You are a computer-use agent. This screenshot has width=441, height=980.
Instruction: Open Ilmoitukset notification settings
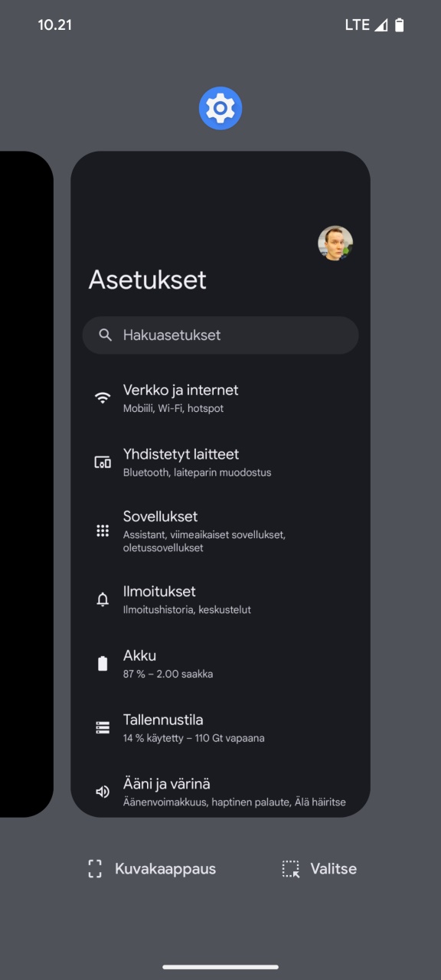(x=220, y=600)
